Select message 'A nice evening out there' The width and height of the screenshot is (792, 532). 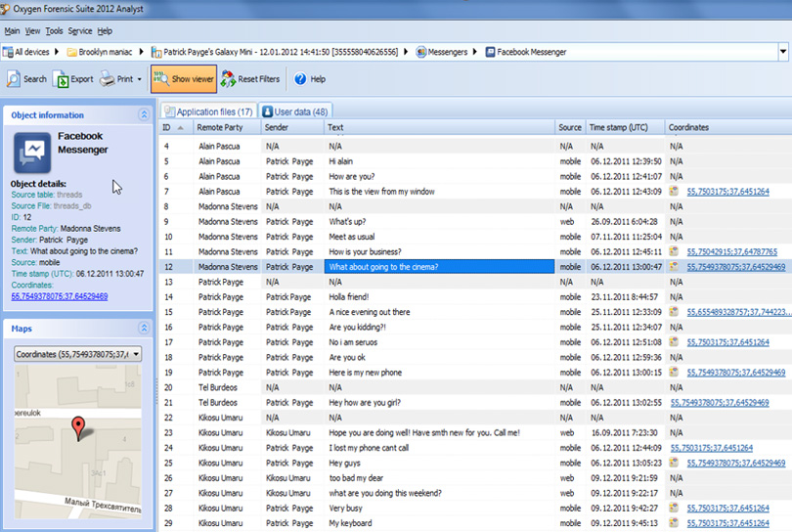coord(370,312)
